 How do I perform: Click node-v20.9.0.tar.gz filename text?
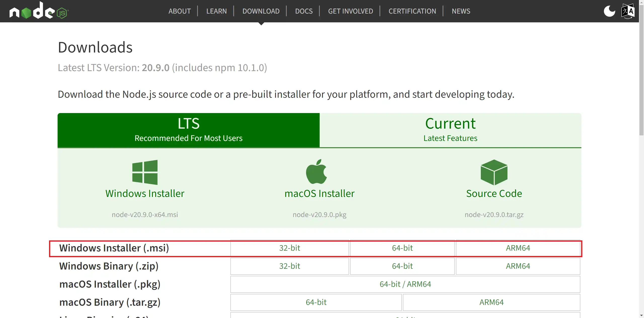494,215
